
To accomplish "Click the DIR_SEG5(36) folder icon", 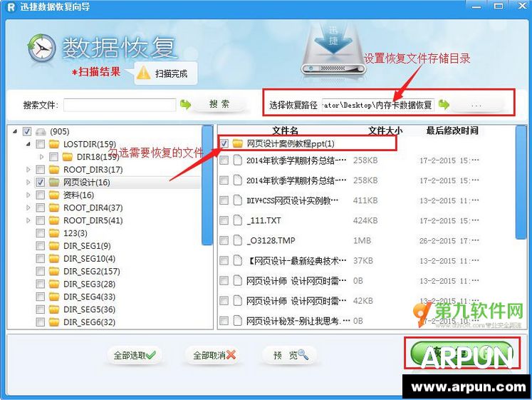I will coord(54,309).
